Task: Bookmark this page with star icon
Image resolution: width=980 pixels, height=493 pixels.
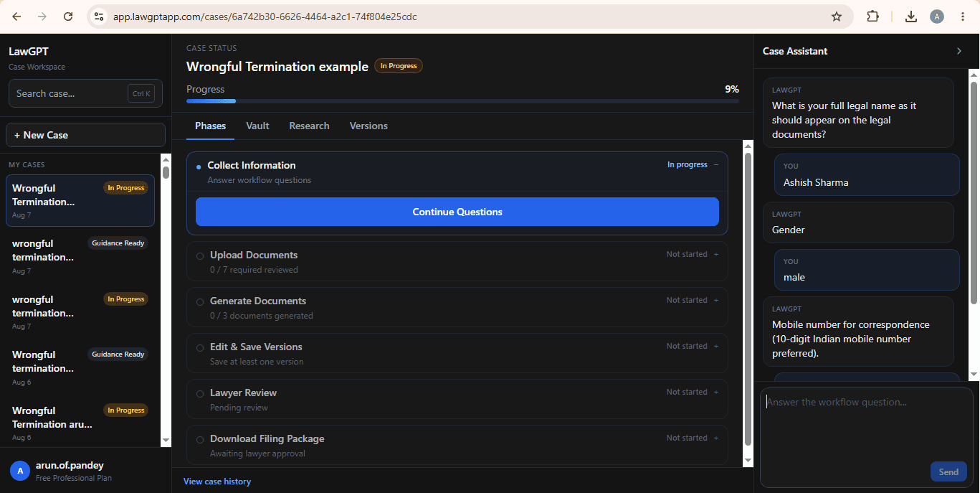Action: [837, 17]
